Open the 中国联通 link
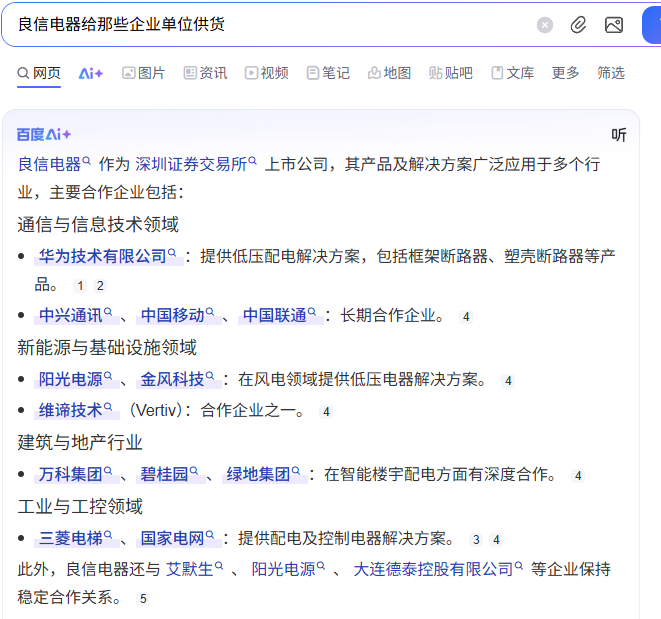 [x=279, y=315]
